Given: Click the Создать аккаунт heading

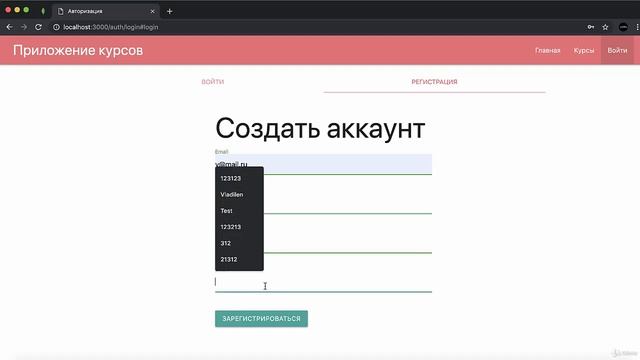Looking at the screenshot, I should [x=320, y=129].
